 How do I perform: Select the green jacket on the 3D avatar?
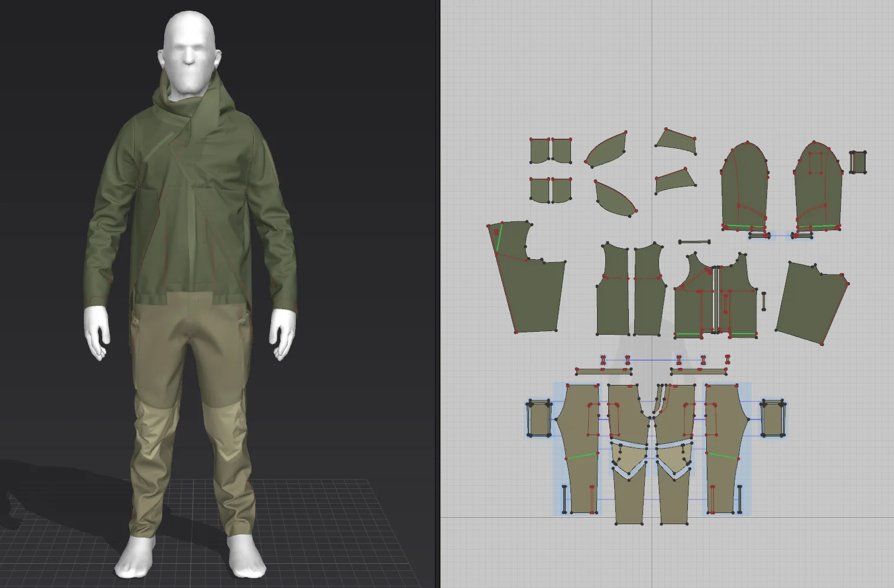(189, 195)
